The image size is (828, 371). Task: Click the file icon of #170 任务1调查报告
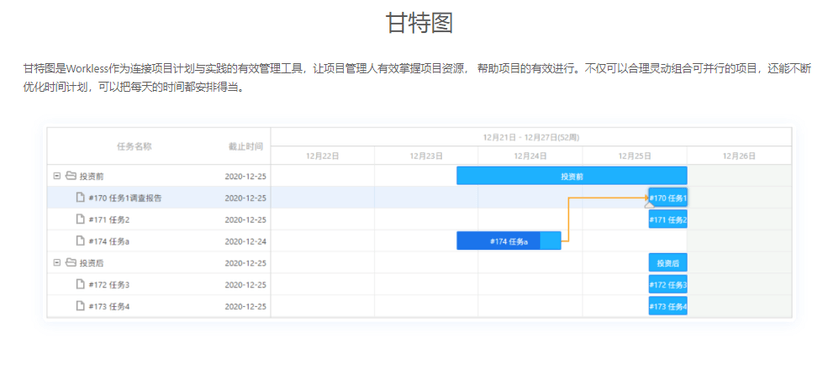[80, 198]
